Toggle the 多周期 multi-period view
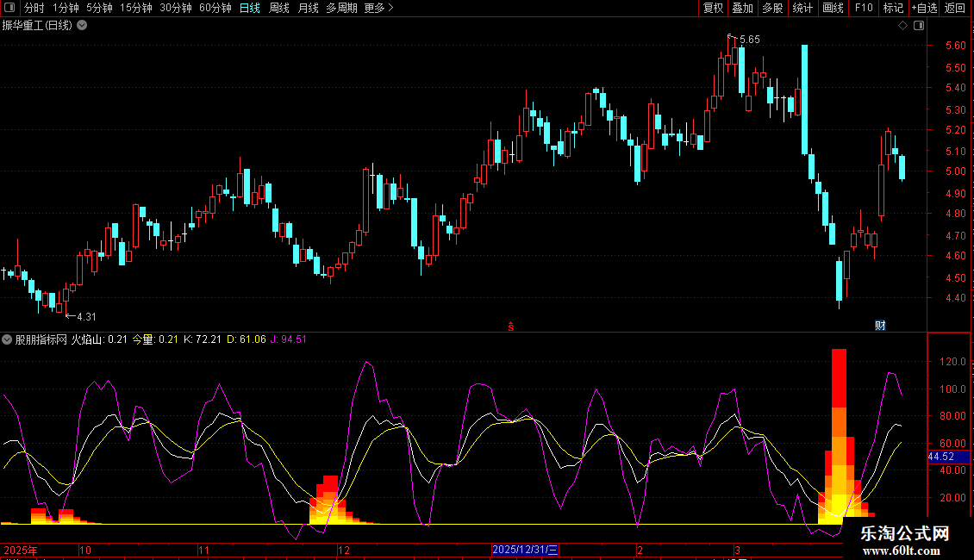This screenshot has width=974, height=560. (x=341, y=8)
